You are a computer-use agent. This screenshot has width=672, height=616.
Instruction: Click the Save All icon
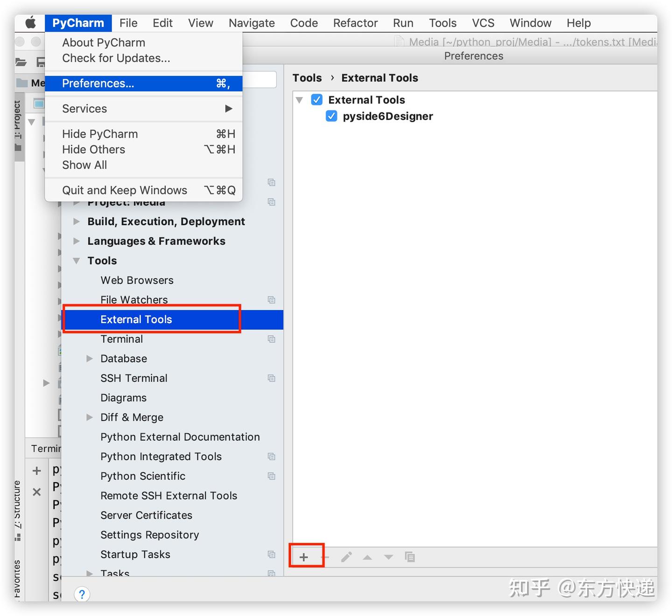(x=41, y=62)
